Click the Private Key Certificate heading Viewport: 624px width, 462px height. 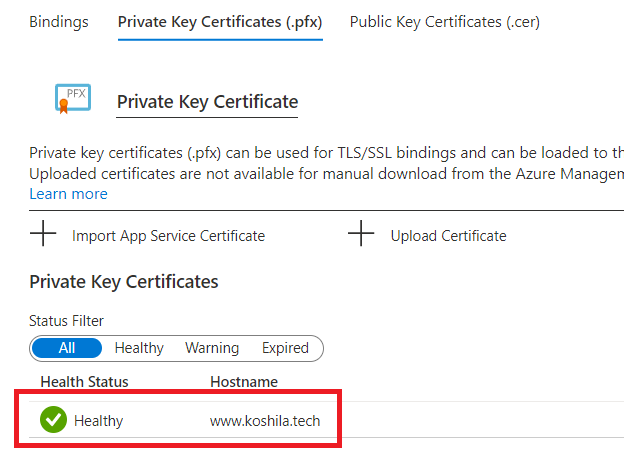click(x=207, y=102)
